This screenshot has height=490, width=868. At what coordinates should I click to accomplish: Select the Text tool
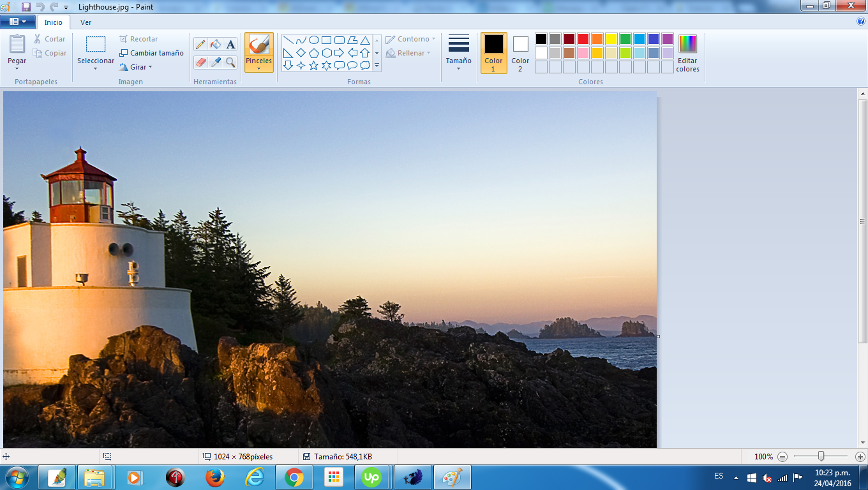230,44
